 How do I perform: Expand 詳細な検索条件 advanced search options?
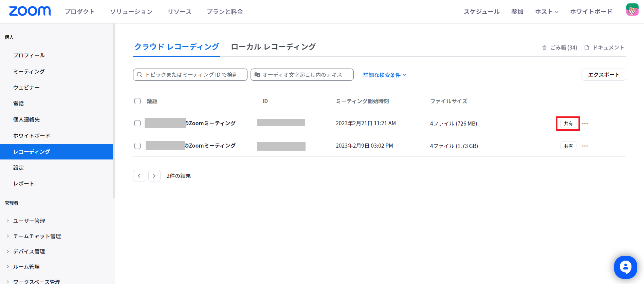(385, 75)
